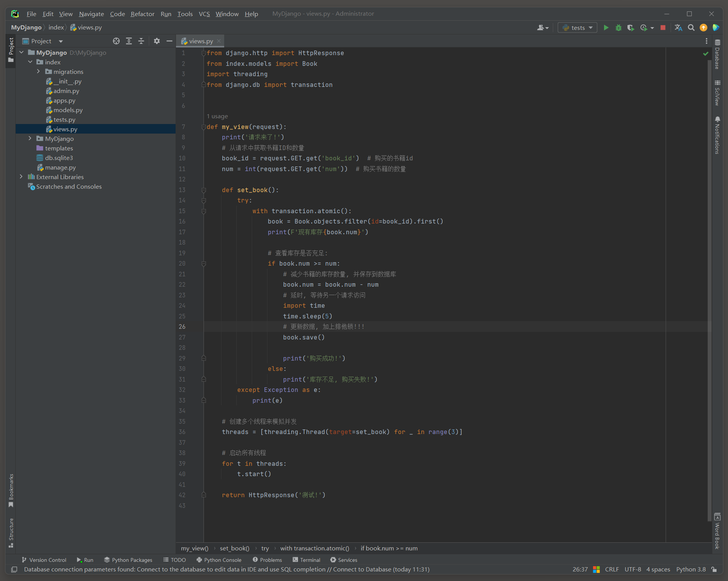Open Search Everywhere magnifier
728x581 pixels.
691,28
